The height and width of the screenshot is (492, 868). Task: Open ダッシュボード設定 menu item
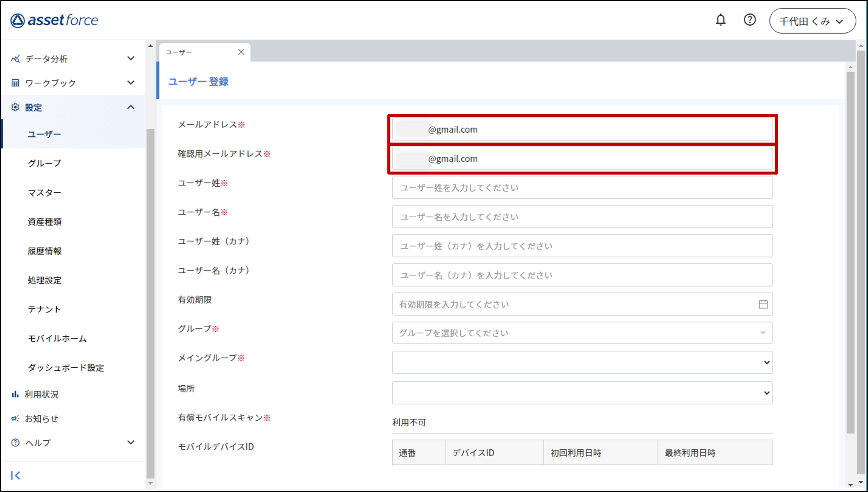tap(66, 368)
